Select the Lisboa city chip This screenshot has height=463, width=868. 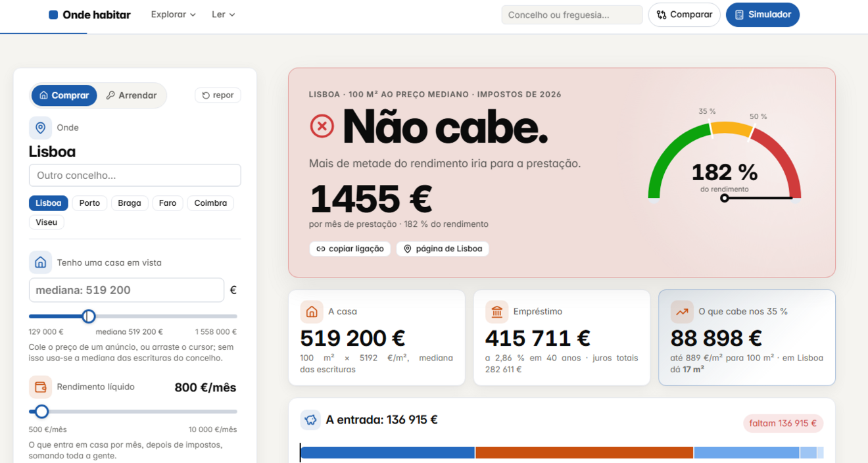click(49, 203)
